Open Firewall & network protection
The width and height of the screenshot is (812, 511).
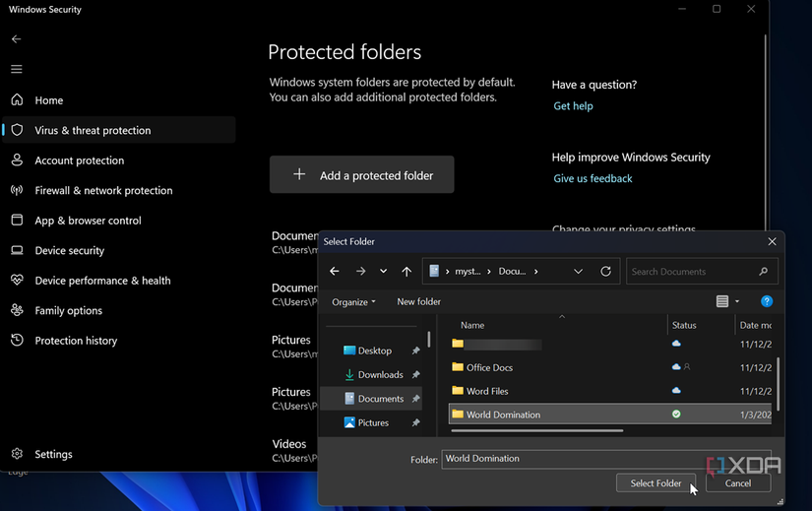click(x=118, y=190)
